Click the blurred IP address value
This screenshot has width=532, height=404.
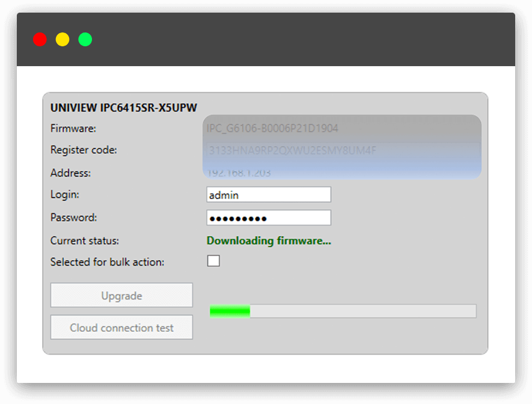coord(239,173)
